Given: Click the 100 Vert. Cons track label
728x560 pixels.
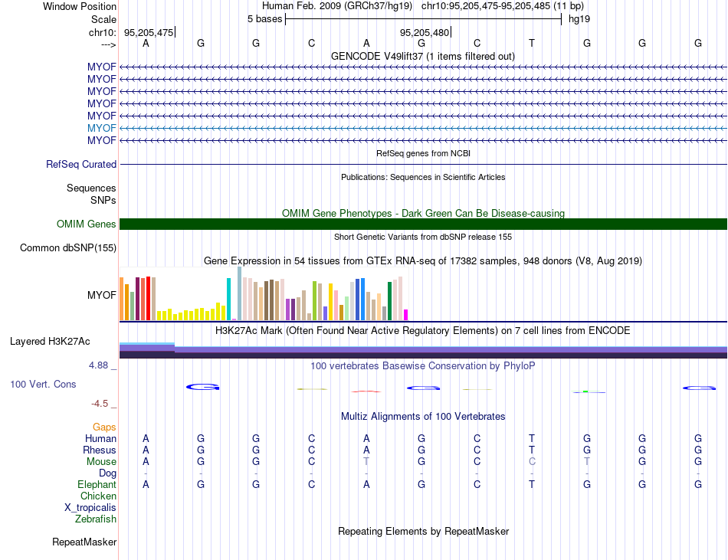Looking at the screenshot, I should [43, 384].
